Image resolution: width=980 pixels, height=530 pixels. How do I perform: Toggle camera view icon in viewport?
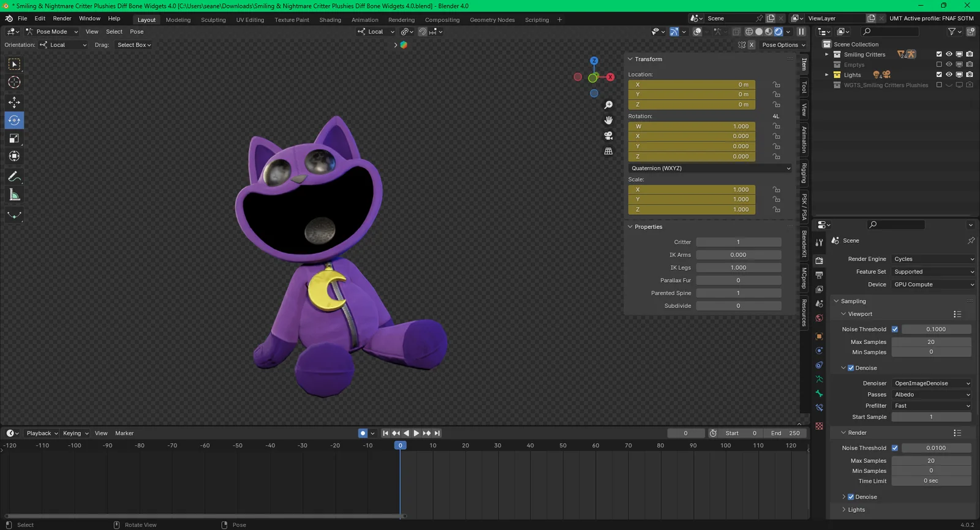point(608,135)
